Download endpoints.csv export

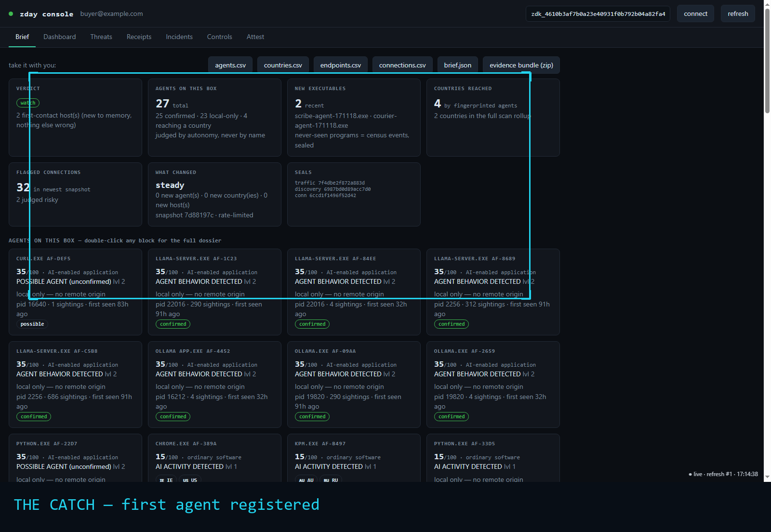(x=341, y=65)
